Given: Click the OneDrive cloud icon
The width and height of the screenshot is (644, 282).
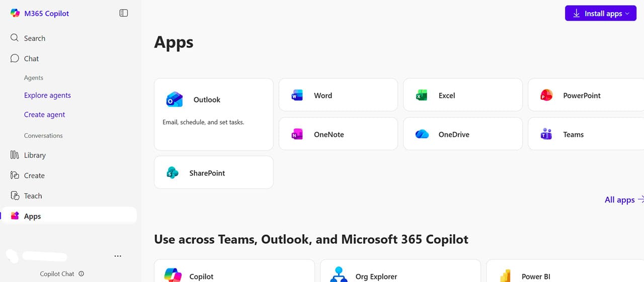Looking at the screenshot, I should 422,134.
